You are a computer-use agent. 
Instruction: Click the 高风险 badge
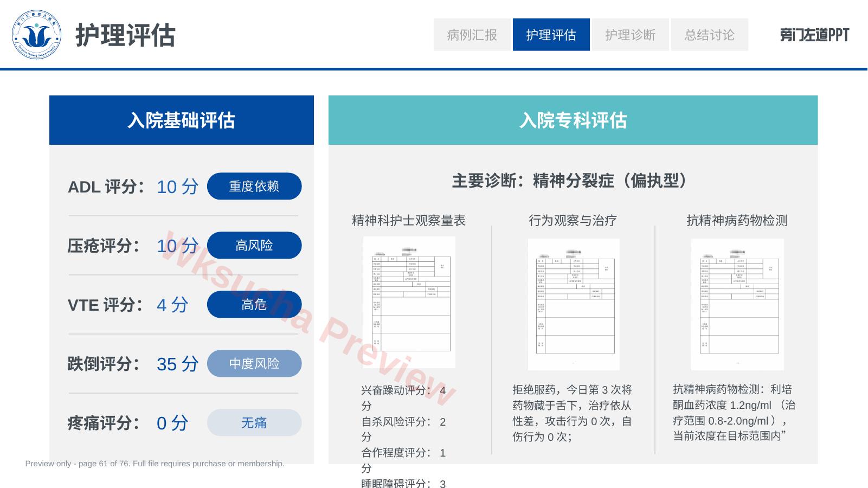tap(254, 246)
